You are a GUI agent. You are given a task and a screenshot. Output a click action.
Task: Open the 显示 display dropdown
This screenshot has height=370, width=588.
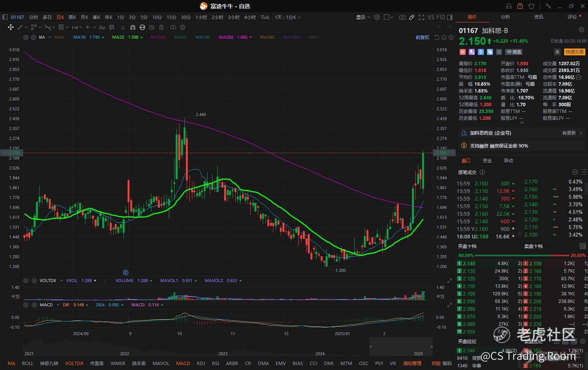coord(363,17)
